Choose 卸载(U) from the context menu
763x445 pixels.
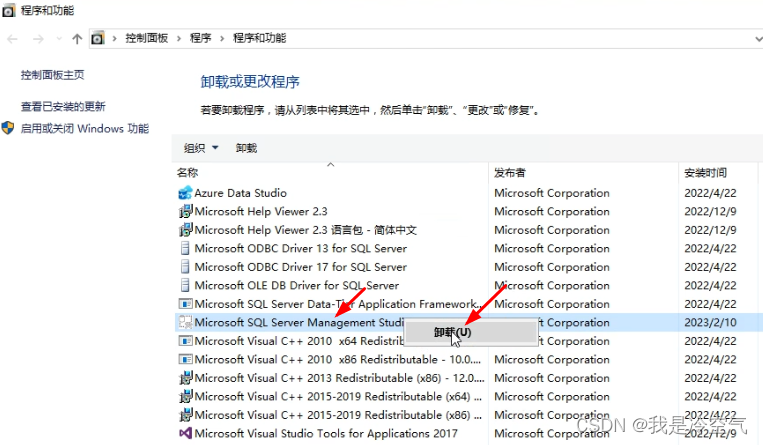(471, 332)
